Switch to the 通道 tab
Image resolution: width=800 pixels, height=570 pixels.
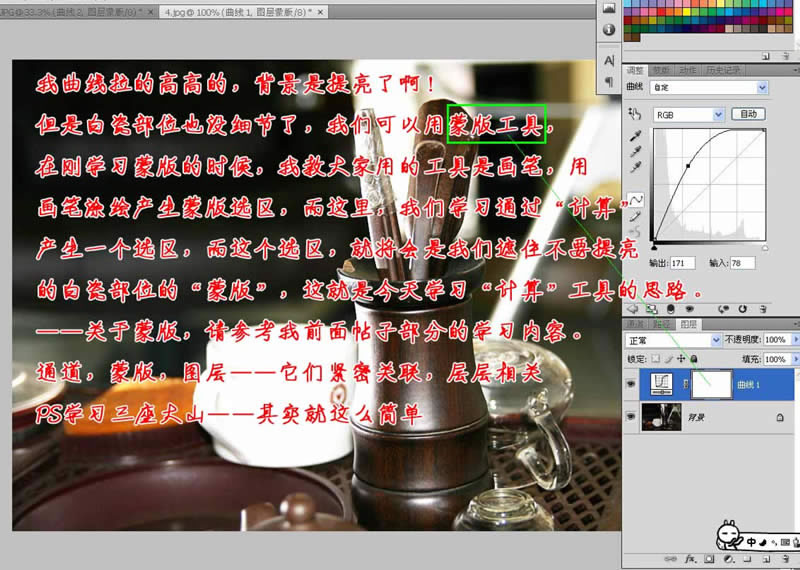coord(635,324)
